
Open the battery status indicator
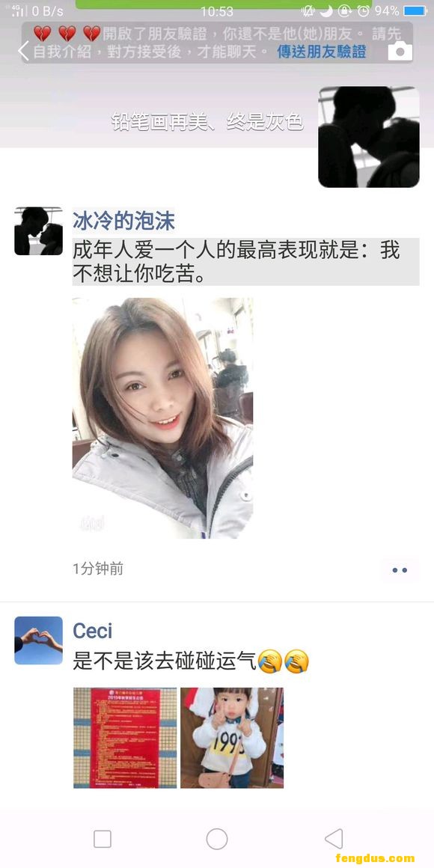click(x=415, y=10)
